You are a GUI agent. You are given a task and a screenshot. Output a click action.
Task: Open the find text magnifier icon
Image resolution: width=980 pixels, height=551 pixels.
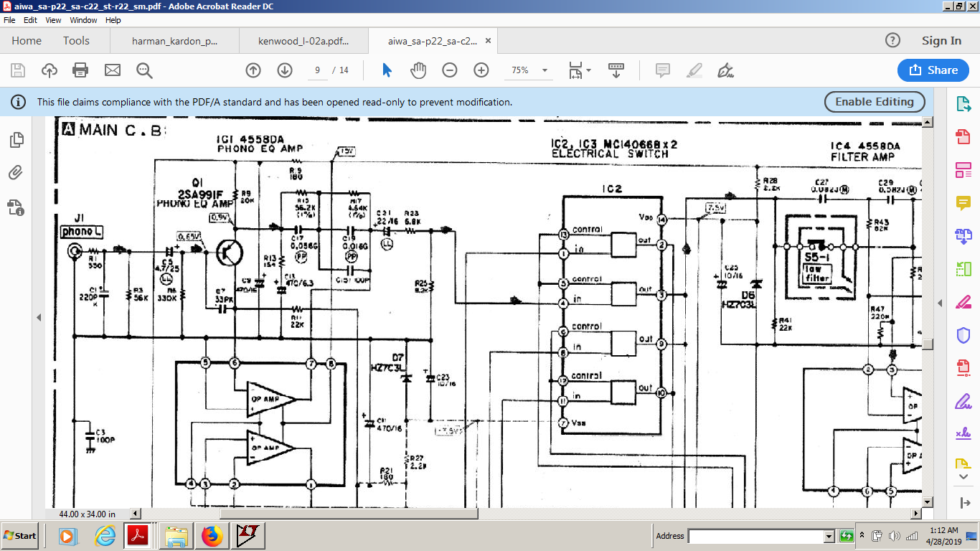point(144,70)
